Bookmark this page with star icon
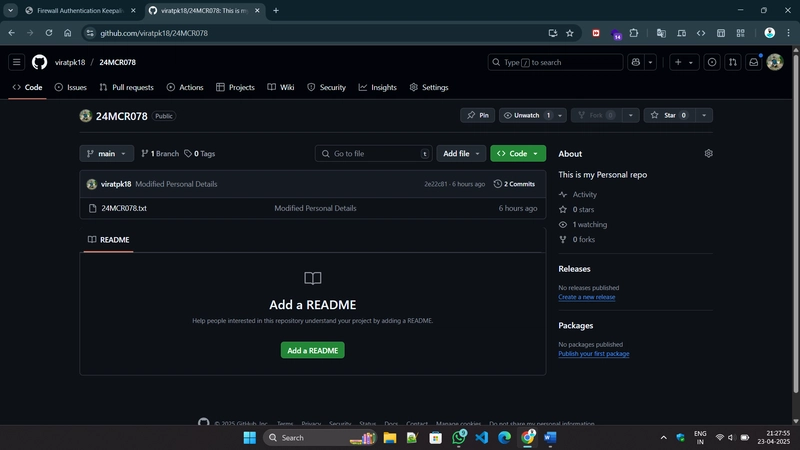Image resolution: width=800 pixels, height=450 pixels. tap(570, 33)
